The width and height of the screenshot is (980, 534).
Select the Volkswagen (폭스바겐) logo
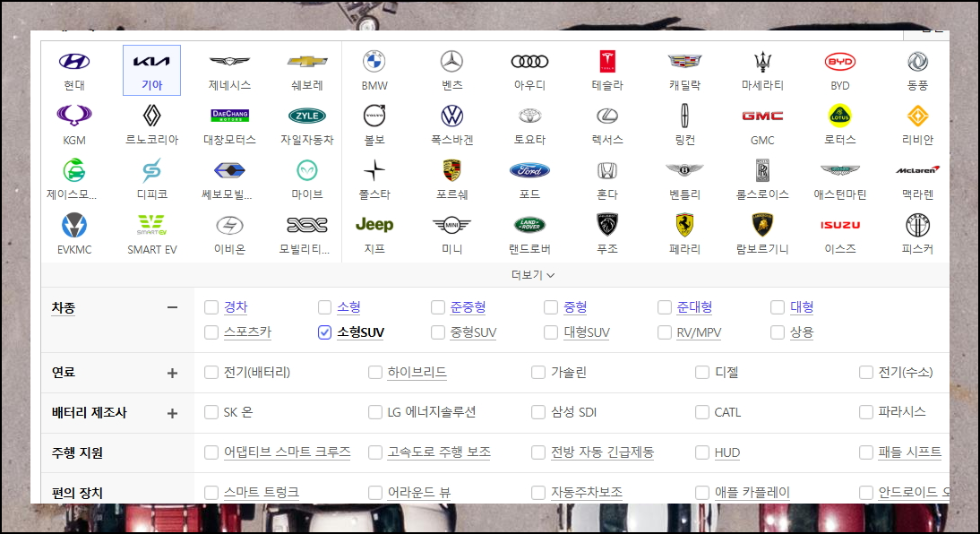451,116
